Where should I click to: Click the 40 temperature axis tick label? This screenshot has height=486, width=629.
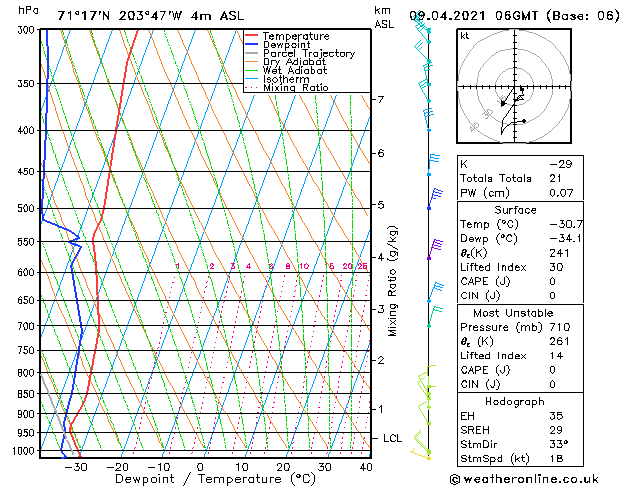point(366,467)
